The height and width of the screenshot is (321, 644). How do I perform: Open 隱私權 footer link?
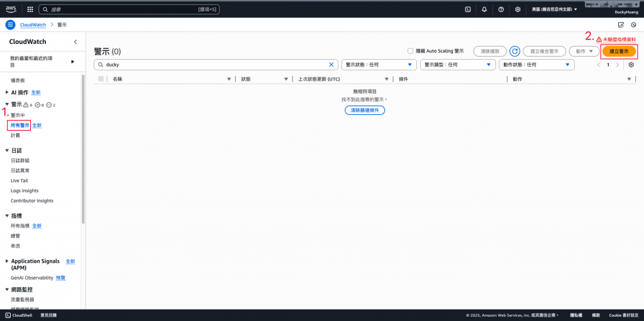click(x=576, y=315)
